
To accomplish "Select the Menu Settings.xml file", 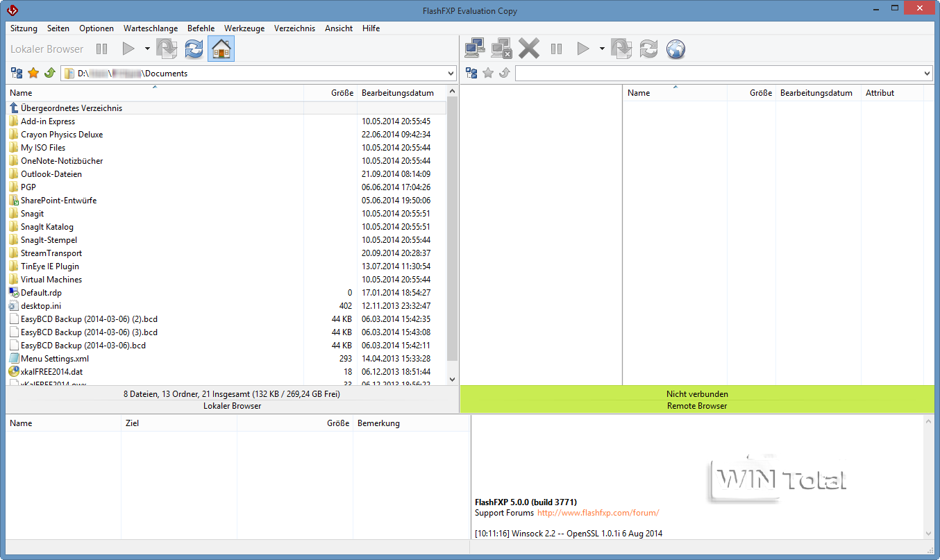I will coord(226,359).
